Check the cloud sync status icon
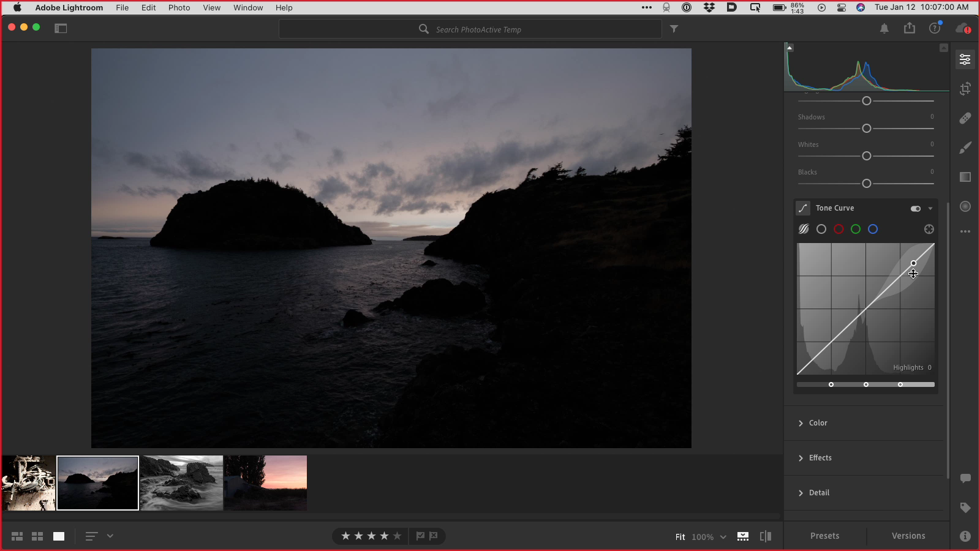Viewport: 980px width, 551px height. click(963, 29)
